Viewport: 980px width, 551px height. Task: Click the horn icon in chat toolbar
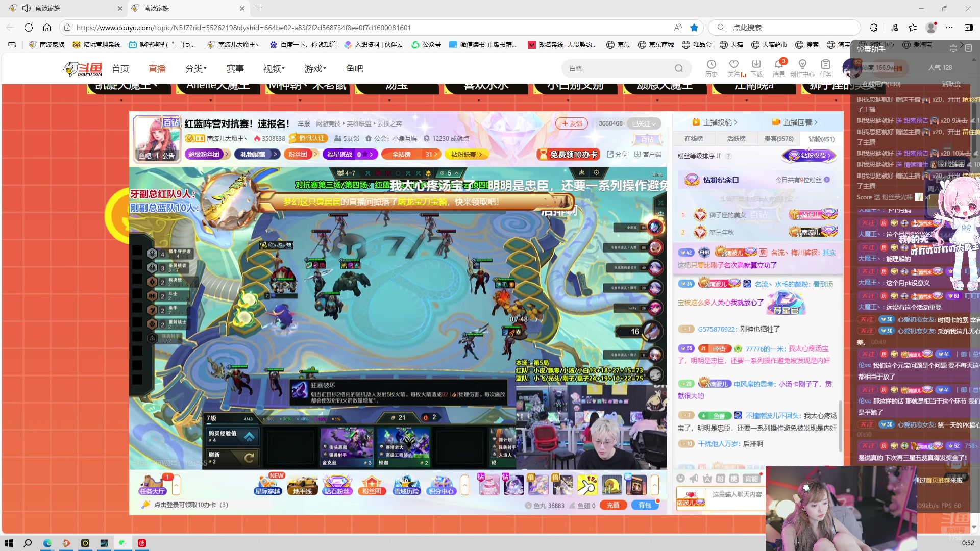694,478
